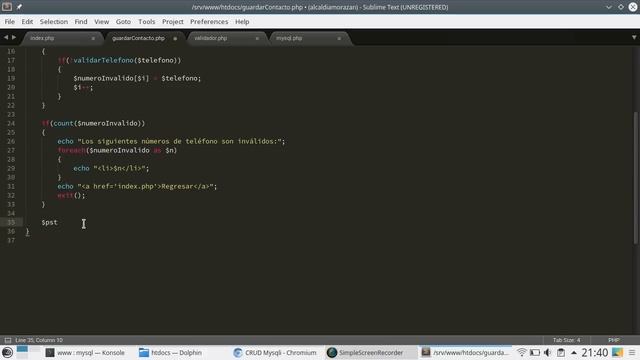
Task: Click the foreach keyword on line 27
Action: 71,150
